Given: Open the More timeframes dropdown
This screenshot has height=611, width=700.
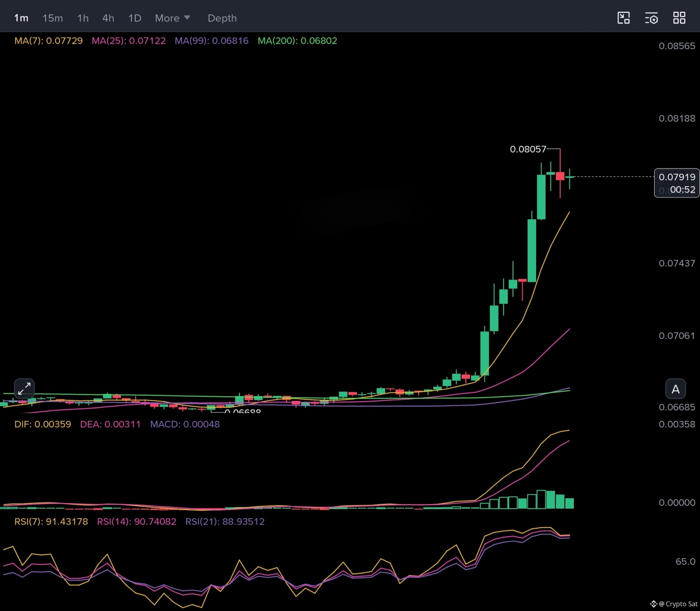Looking at the screenshot, I should tap(173, 18).
